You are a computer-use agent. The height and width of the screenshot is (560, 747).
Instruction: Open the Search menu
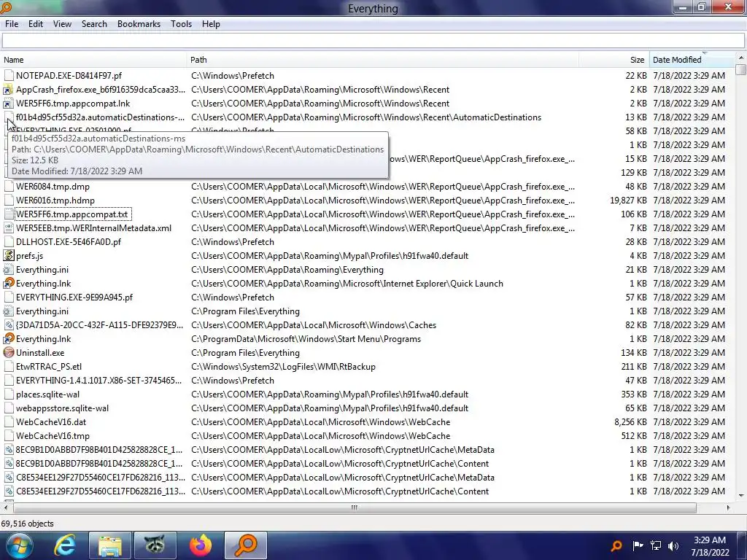(94, 24)
